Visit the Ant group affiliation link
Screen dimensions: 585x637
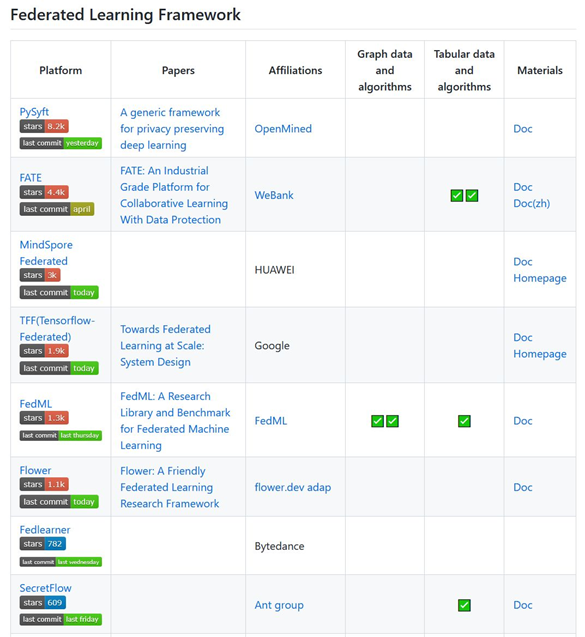[x=279, y=605]
